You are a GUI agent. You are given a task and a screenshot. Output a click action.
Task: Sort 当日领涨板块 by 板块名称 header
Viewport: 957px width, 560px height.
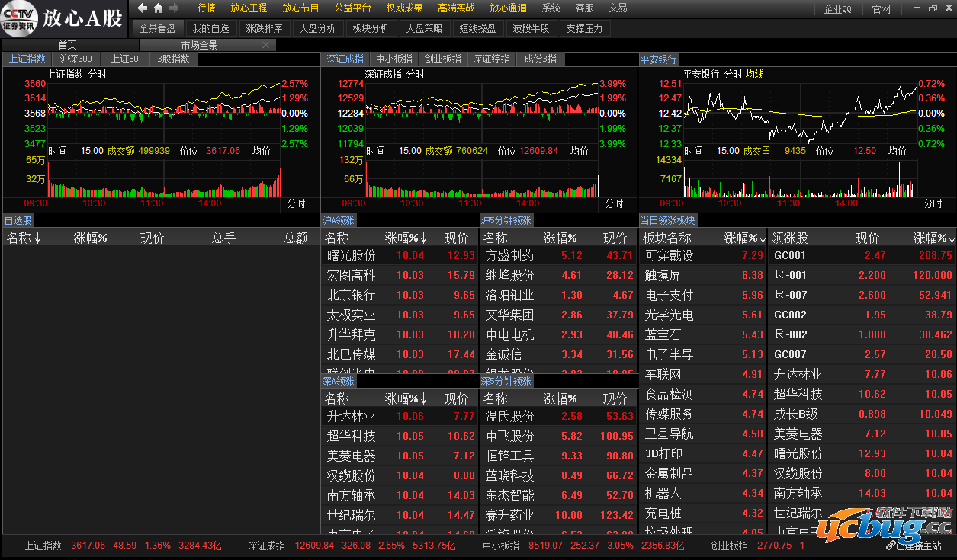[667, 238]
